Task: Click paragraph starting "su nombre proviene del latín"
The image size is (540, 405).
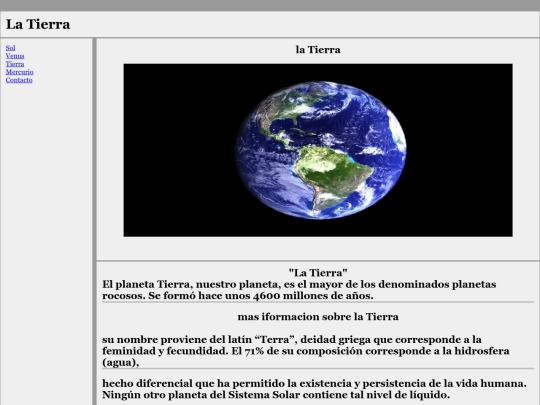Action: [x=305, y=351]
